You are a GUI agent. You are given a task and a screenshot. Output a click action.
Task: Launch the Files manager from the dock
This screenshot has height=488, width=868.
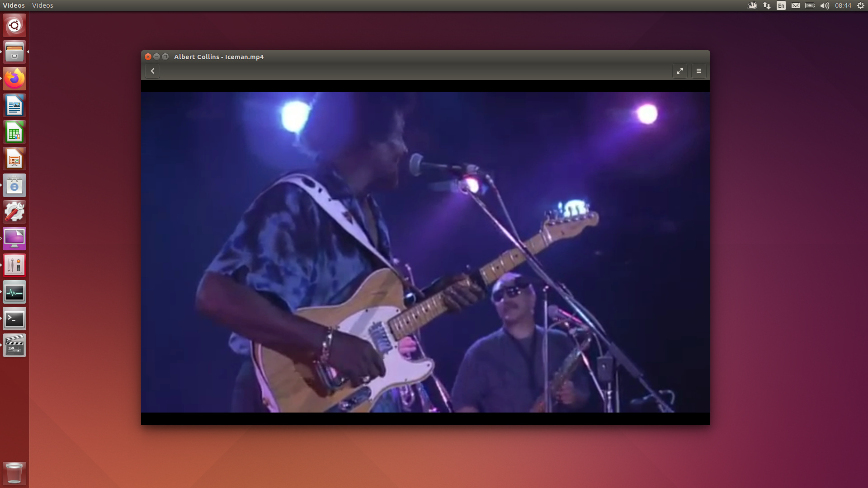[14, 52]
